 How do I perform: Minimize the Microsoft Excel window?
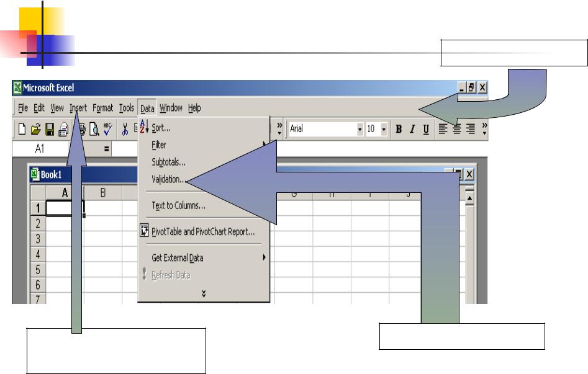[x=461, y=88]
